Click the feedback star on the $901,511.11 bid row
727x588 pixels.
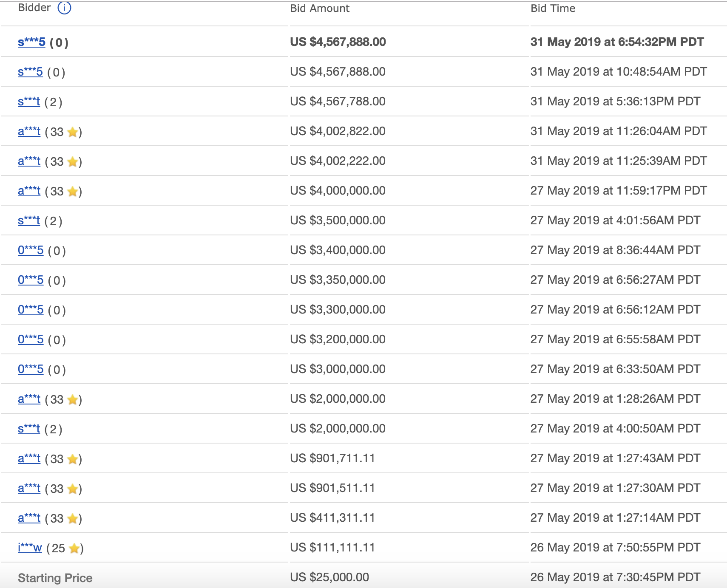pos(73,489)
